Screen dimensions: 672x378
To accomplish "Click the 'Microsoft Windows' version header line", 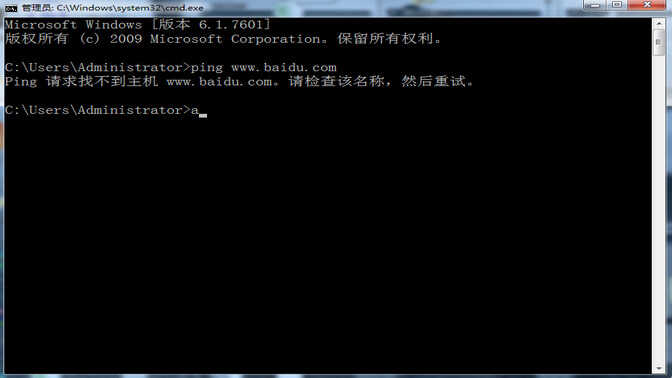I will [x=138, y=25].
